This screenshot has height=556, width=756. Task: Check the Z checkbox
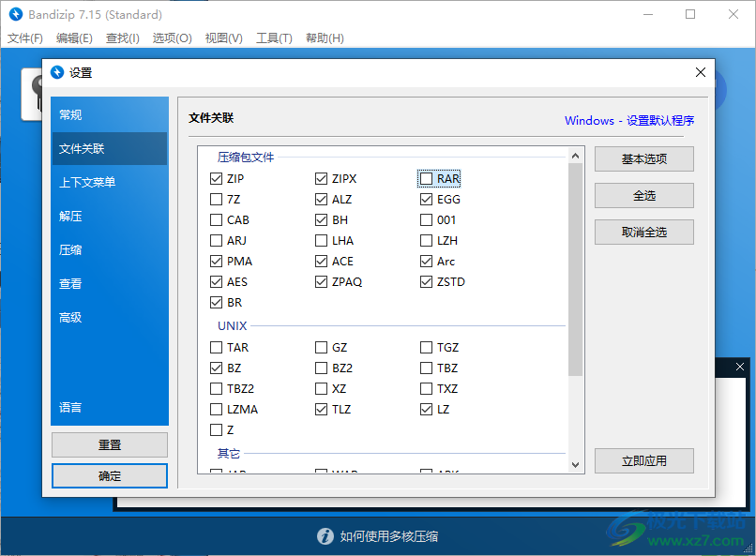[216, 429]
